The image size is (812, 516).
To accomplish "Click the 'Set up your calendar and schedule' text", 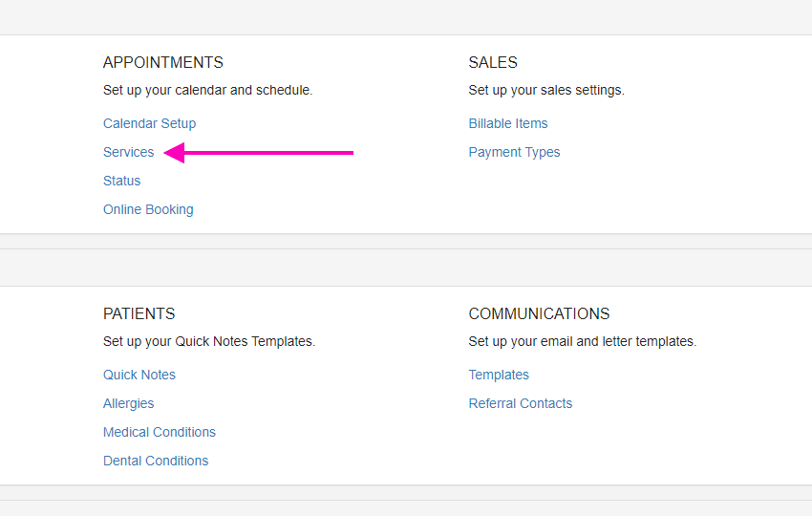I will 207,90.
